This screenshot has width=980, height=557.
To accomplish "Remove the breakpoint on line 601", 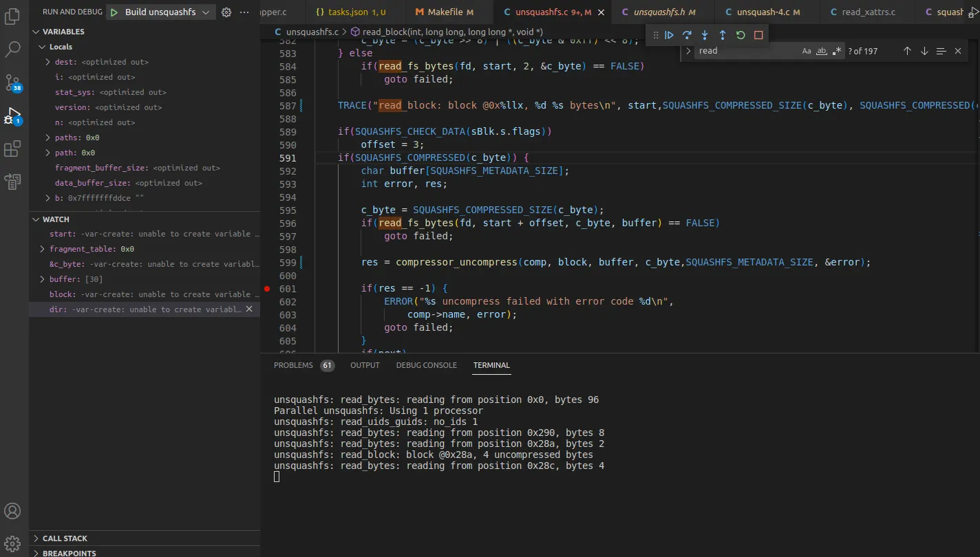I will tap(267, 289).
